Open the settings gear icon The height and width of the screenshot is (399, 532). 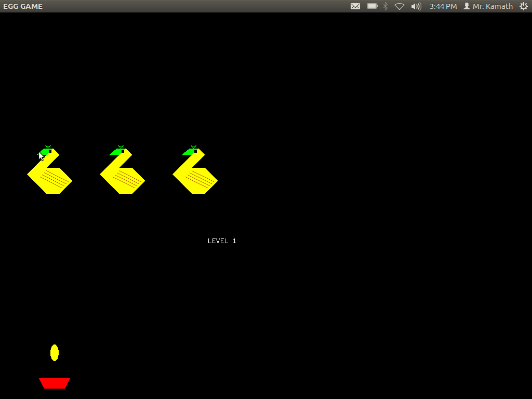click(523, 6)
